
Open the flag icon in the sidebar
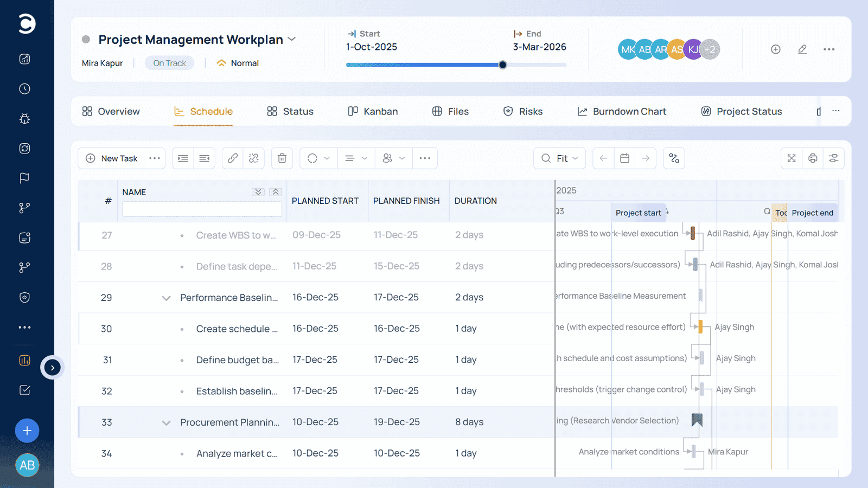[x=24, y=178]
